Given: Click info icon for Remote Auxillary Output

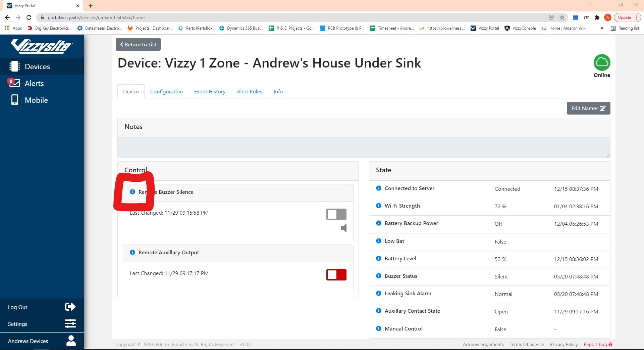Looking at the screenshot, I should (x=132, y=252).
